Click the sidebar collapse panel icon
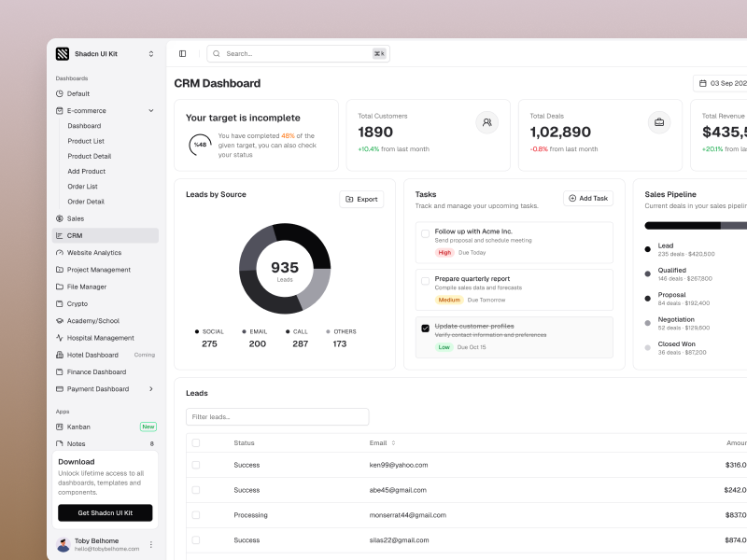The image size is (747, 560). tap(183, 53)
